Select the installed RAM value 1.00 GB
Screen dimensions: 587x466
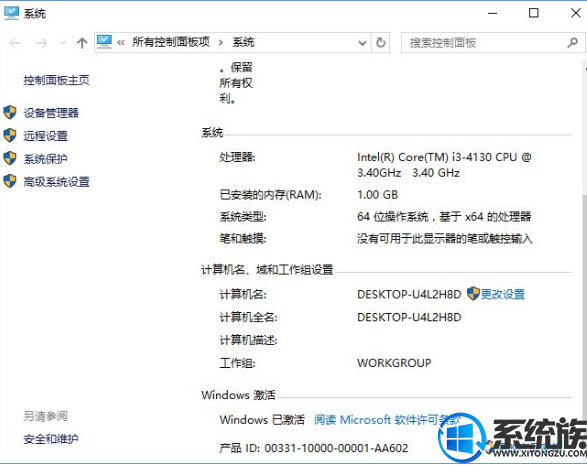377,195
